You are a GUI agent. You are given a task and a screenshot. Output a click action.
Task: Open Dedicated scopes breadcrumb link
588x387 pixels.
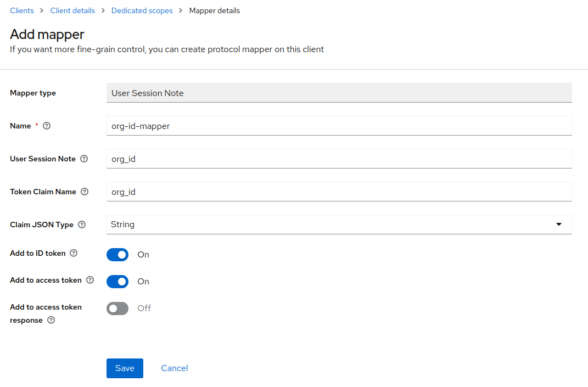142,10
